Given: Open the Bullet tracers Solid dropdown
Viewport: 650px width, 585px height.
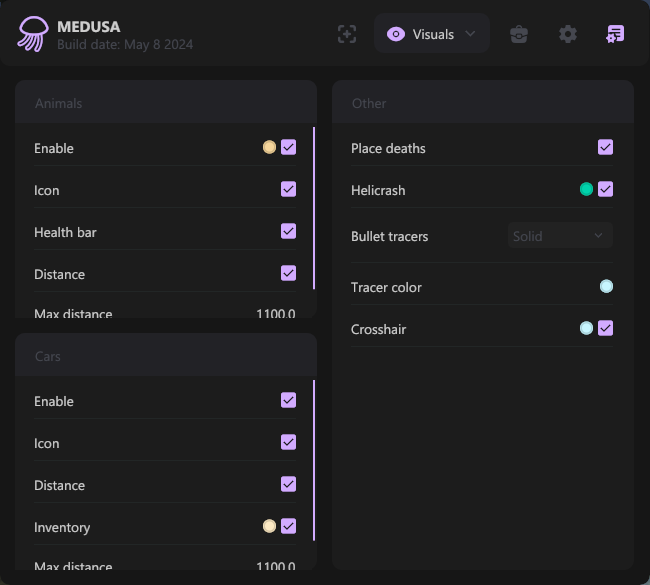Looking at the screenshot, I should (560, 236).
